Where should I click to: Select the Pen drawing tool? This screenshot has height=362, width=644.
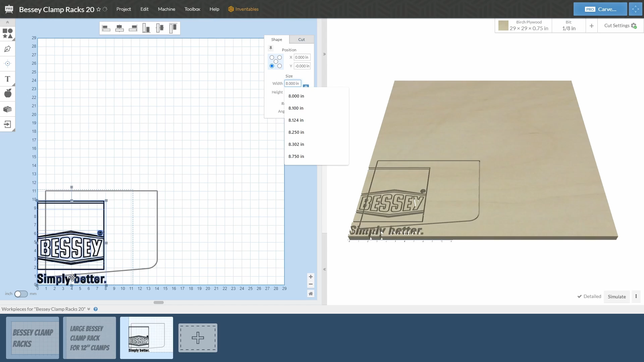7,49
